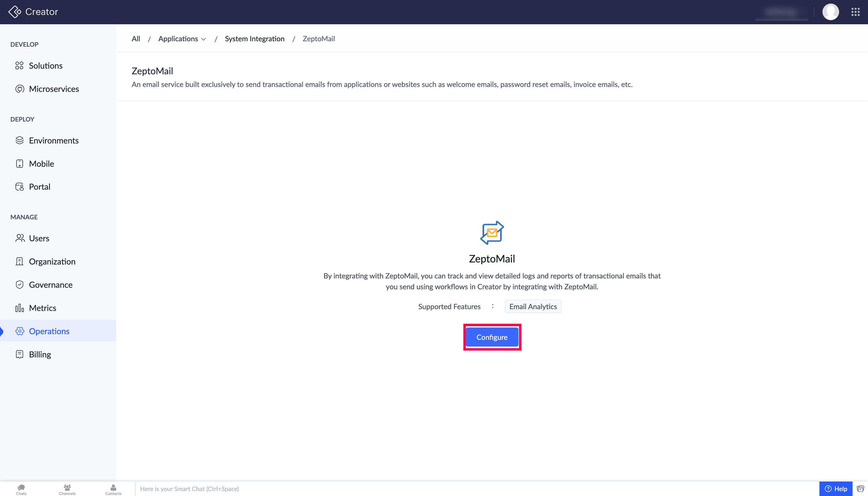Click the user profile avatar
The image size is (868, 496).
point(831,12)
